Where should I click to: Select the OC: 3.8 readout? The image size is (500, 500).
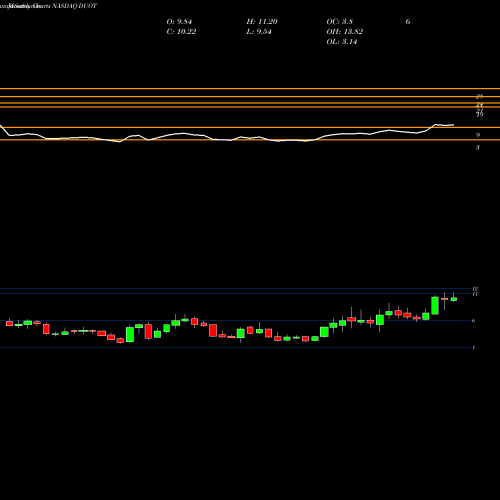[340, 22]
